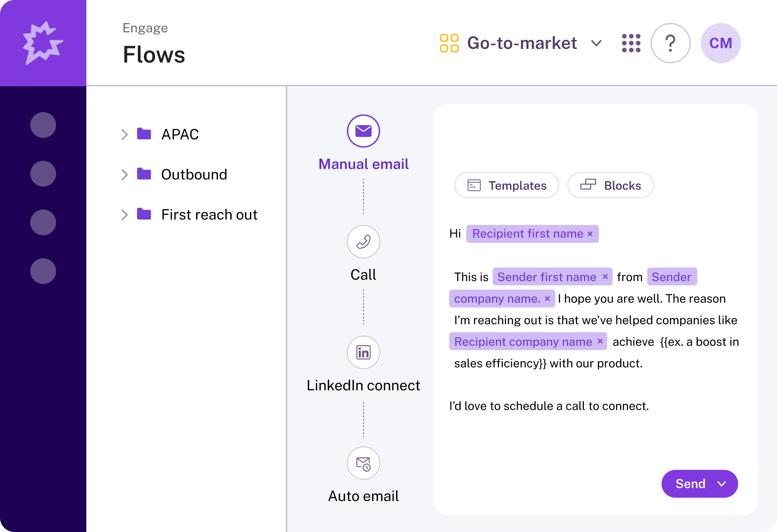
Task: Open the LinkedIn connect step icon
Action: 363,352
